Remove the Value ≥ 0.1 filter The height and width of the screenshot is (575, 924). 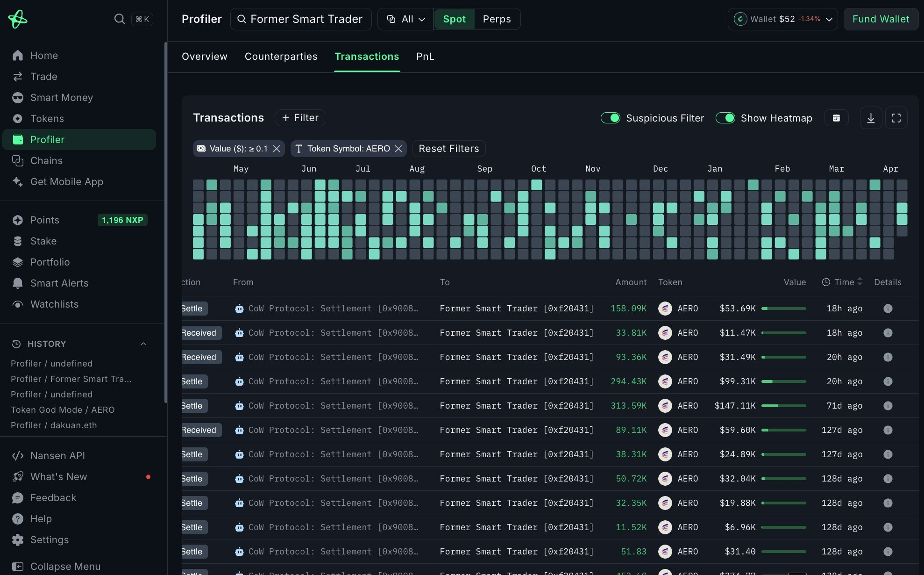click(277, 149)
